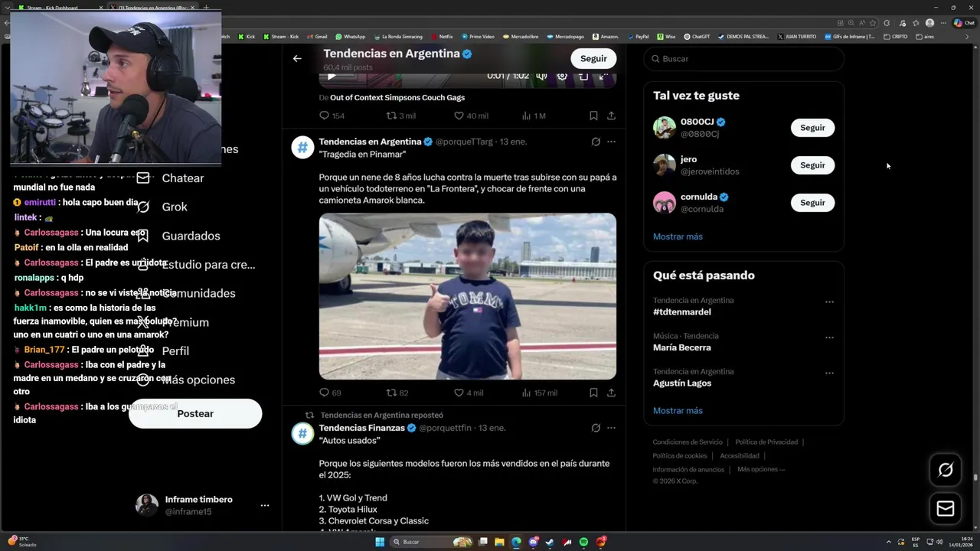Repost the Simpsons Couch Gags post
This screenshot has height=551, width=980.
391,116
